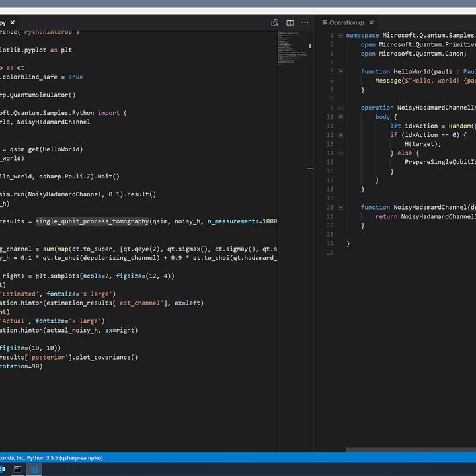
Task: Click 'PrepareSingleQubitId' text on line 15
Action: (440, 162)
